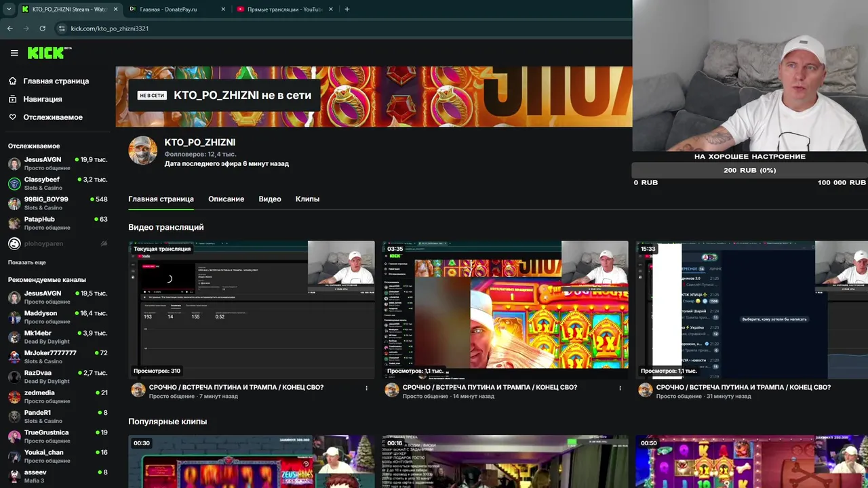Play the 00:50 popular clip
Viewport: 868px width, 488px height.
(x=752, y=462)
